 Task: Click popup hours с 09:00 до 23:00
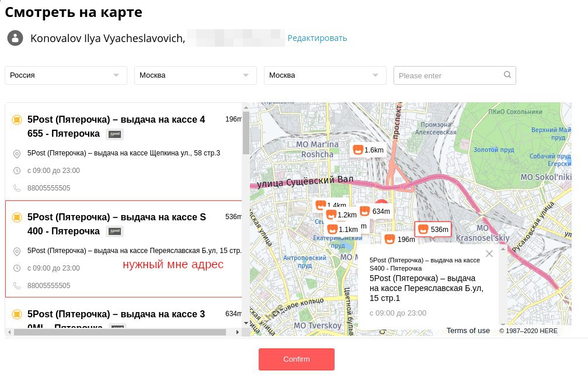click(x=398, y=313)
